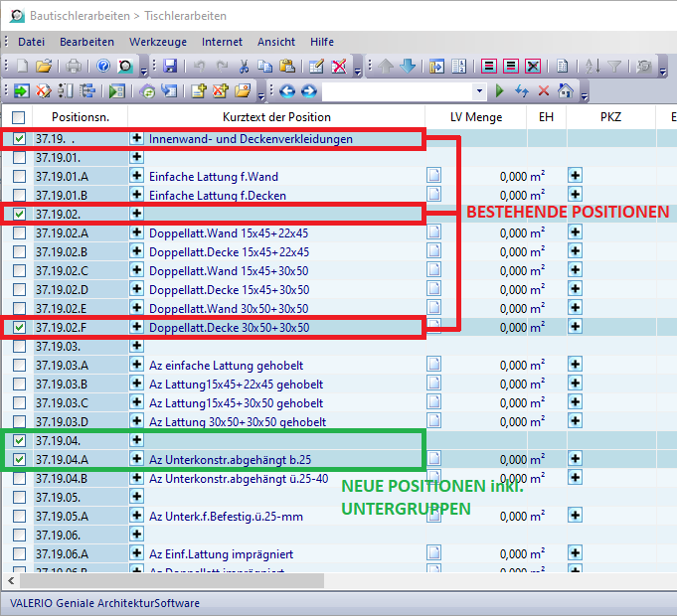Image resolution: width=677 pixels, height=616 pixels.
Task: Click the scissors cut icon
Action: tap(244, 67)
